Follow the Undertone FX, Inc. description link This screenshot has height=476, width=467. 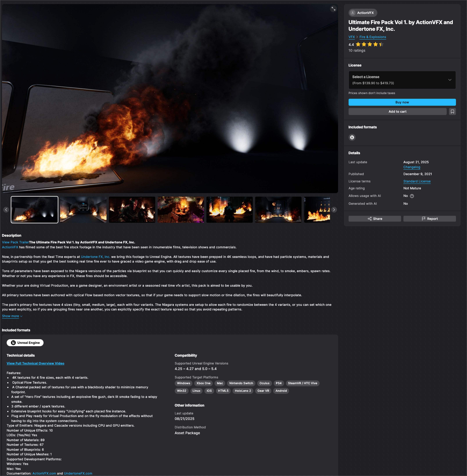(95, 257)
